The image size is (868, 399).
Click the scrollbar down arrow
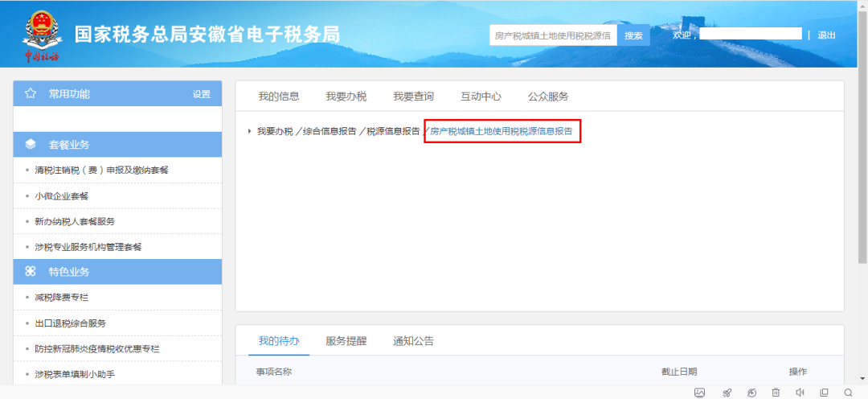point(862,379)
